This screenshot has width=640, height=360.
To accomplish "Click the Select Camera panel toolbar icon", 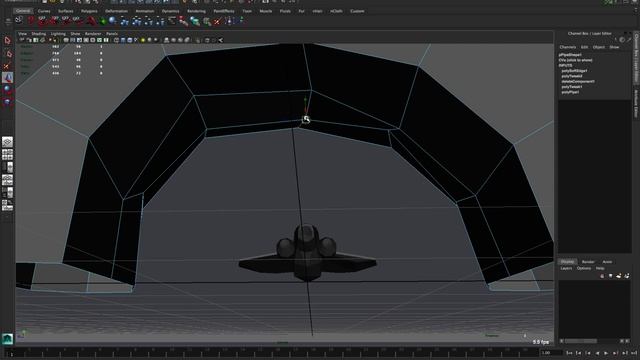I will click(x=23, y=40).
